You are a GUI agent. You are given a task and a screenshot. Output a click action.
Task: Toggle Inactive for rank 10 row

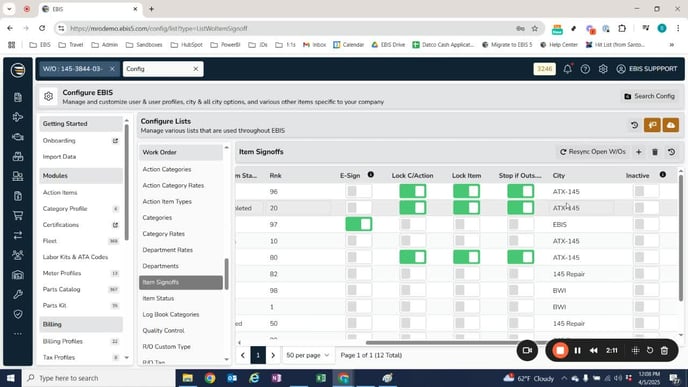646,241
